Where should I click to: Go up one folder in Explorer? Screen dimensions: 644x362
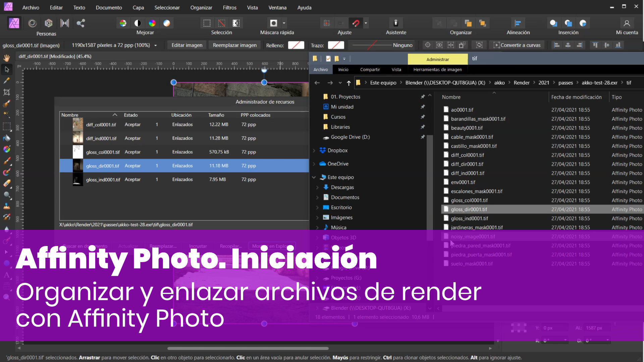tap(349, 83)
